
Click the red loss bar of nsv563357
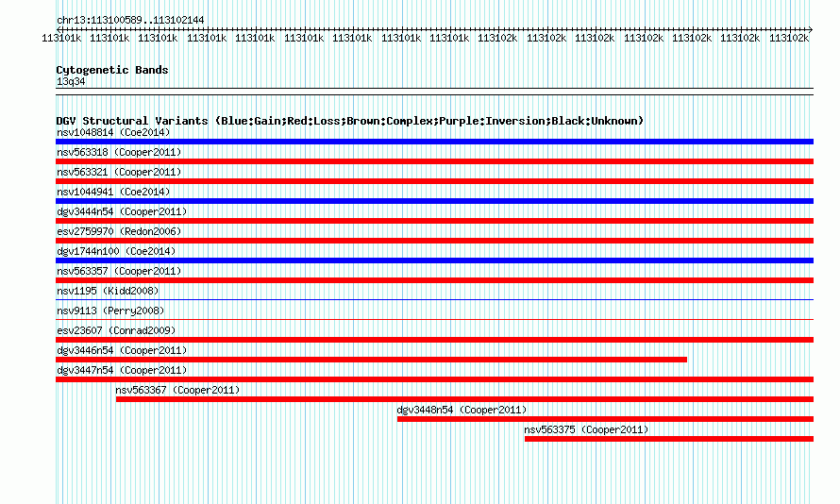click(434, 280)
